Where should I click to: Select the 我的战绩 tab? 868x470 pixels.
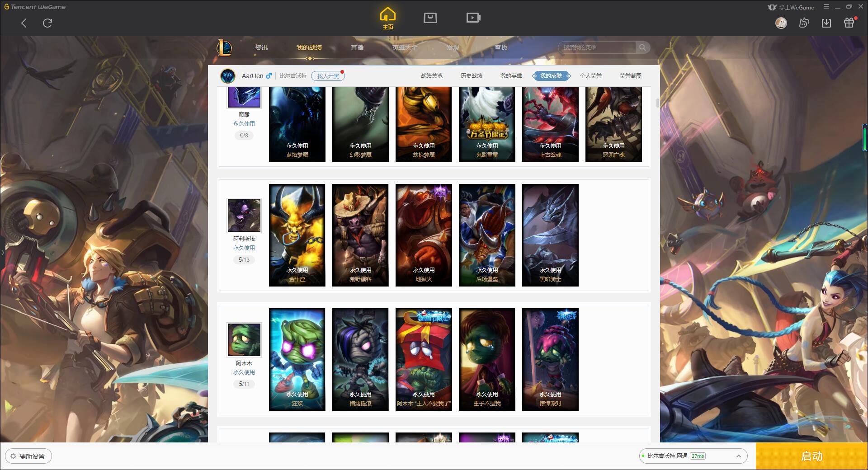click(x=309, y=47)
